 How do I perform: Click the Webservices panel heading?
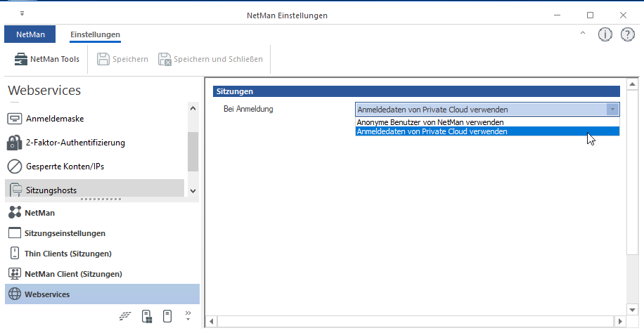click(x=44, y=91)
